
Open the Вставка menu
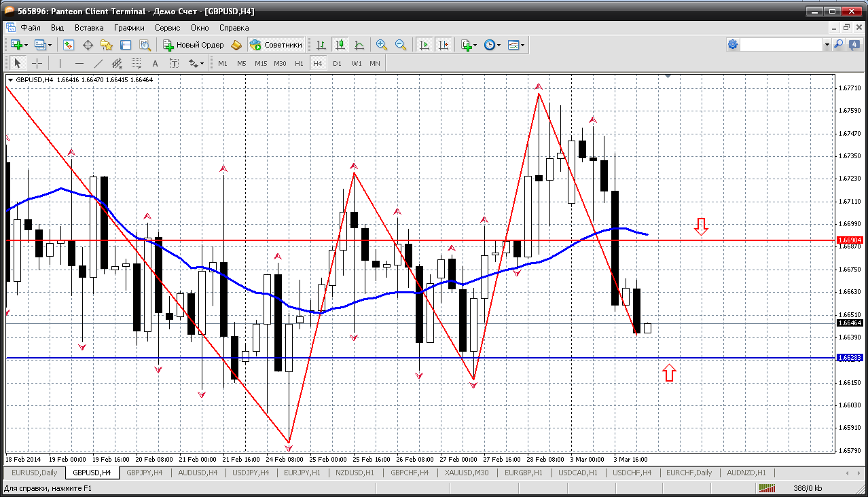coord(89,28)
